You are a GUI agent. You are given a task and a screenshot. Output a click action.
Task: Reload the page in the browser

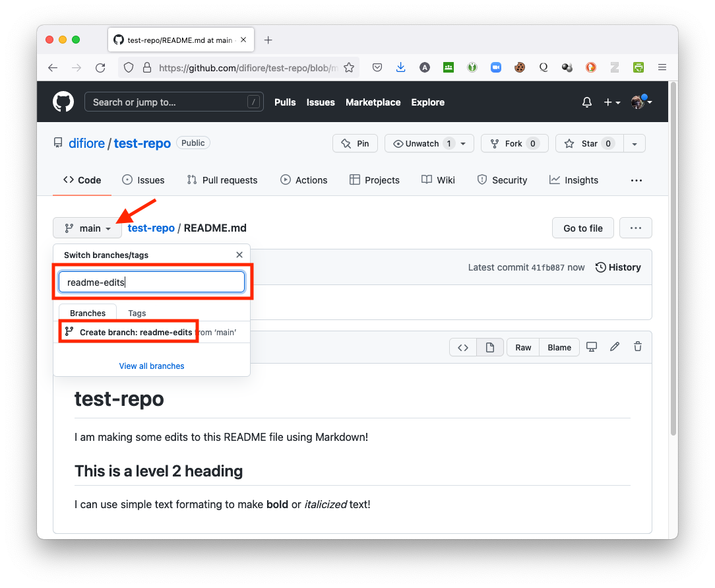tap(100, 67)
